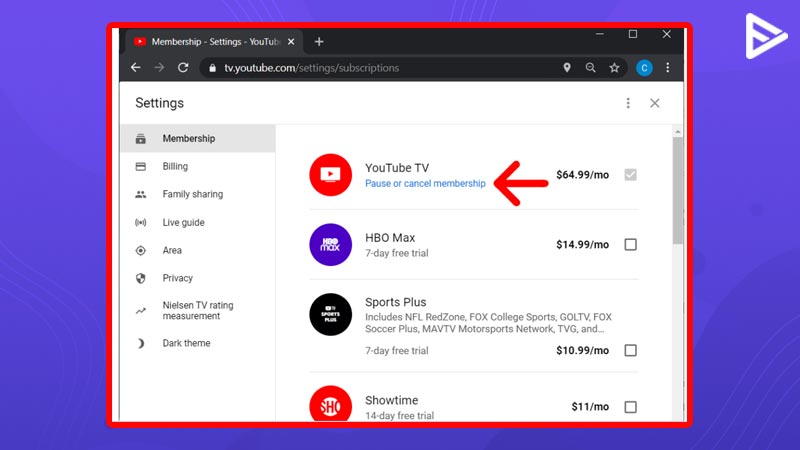
Task: Click the Privacy shield icon
Action: tap(141, 278)
